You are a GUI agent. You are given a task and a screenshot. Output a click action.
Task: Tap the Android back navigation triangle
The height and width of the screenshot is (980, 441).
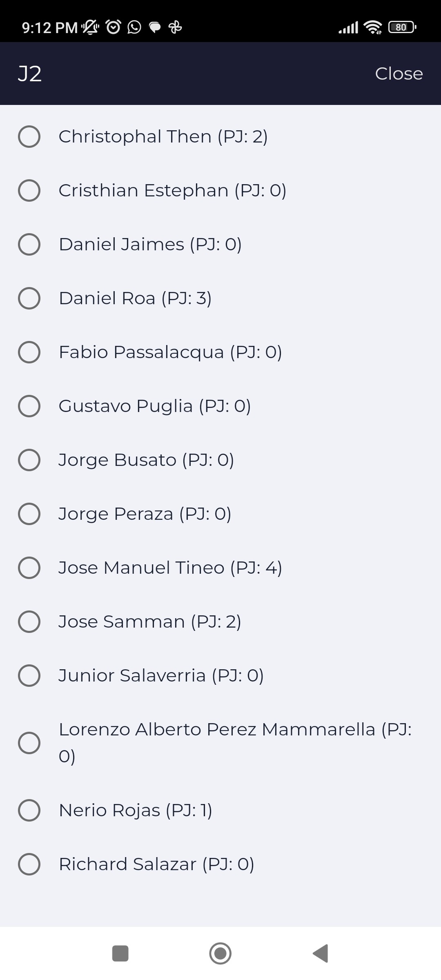(x=321, y=953)
